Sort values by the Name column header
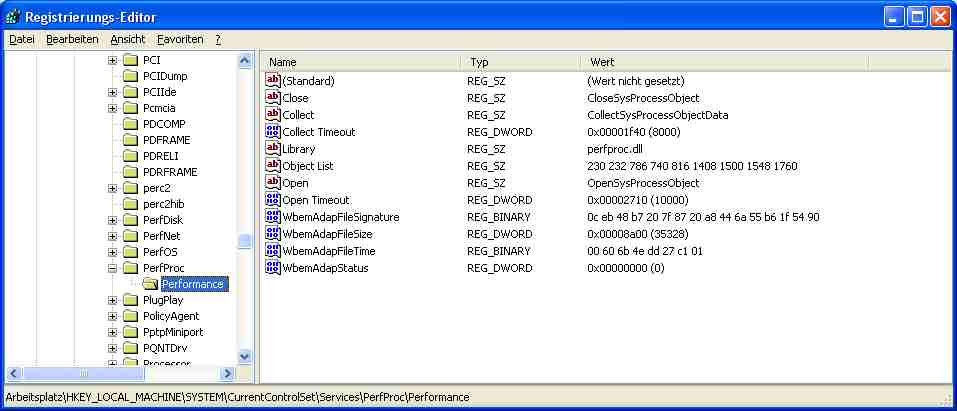The image size is (957, 411). pyautogui.click(x=361, y=62)
